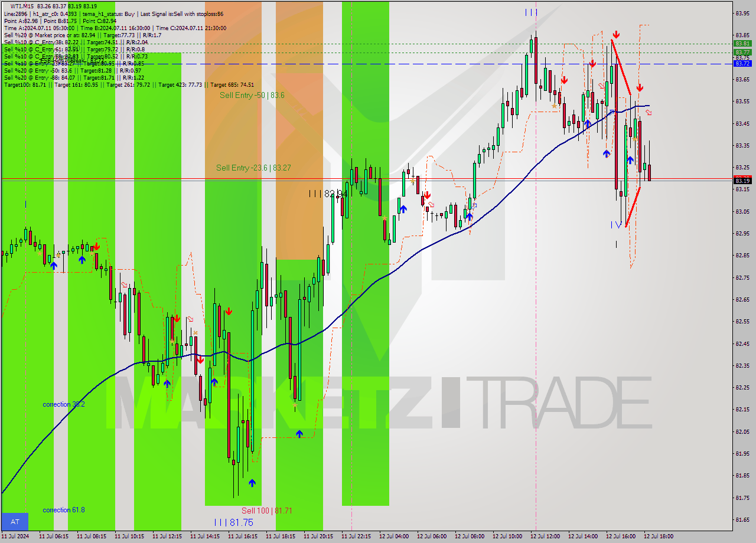Click the 82.65 price scale value
Viewport: 756px width, 543px height.
742,299
